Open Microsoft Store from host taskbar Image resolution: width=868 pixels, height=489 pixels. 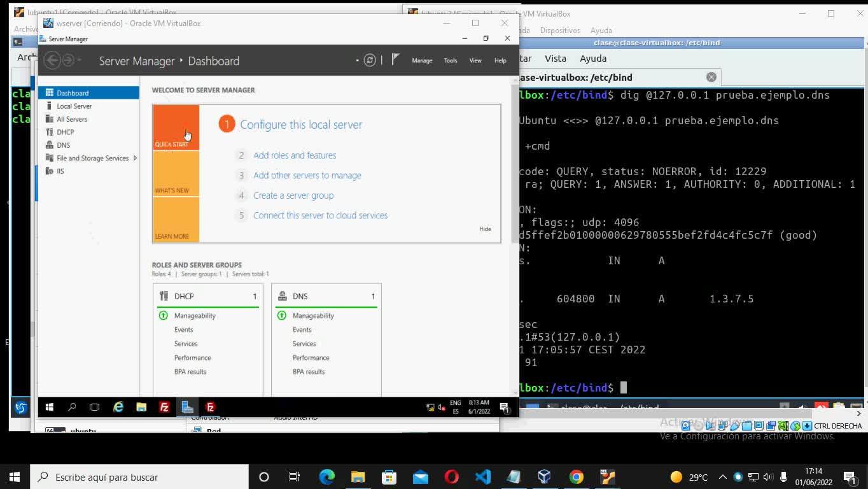(x=389, y=477)
